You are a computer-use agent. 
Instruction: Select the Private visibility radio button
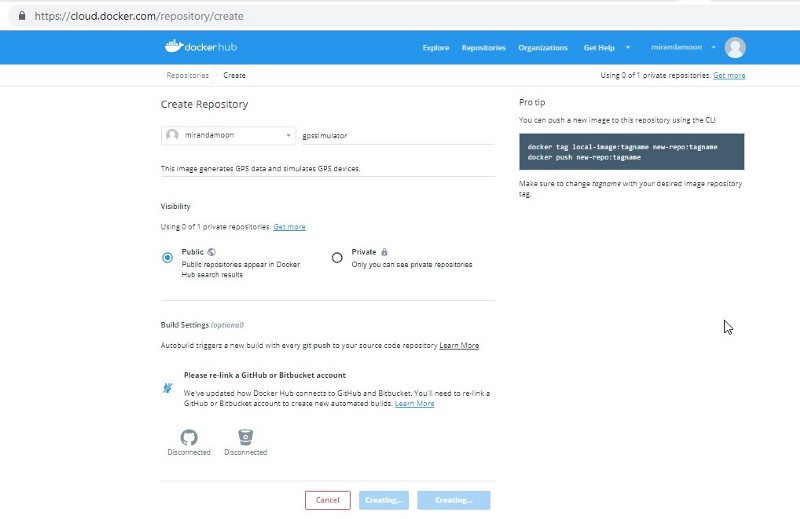click(337, 258)
